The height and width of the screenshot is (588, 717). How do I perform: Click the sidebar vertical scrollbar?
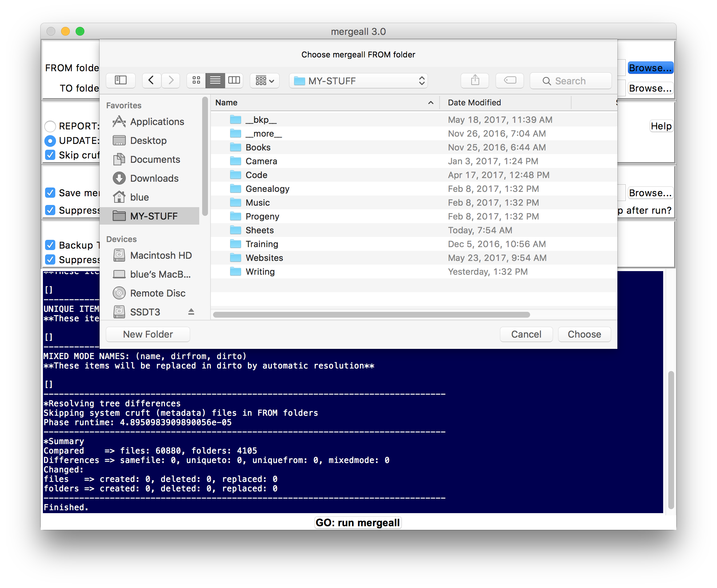tap(205, 156)
